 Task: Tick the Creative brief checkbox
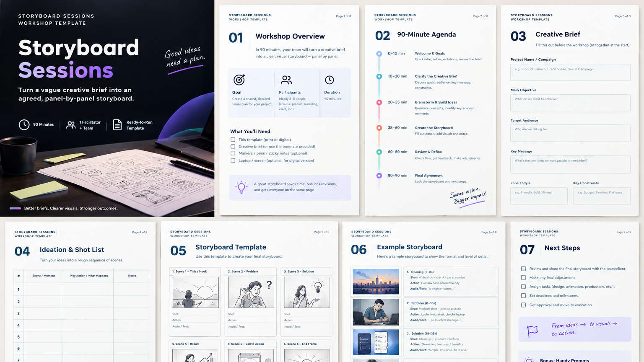pyautogui.click(x=233, y=147)
